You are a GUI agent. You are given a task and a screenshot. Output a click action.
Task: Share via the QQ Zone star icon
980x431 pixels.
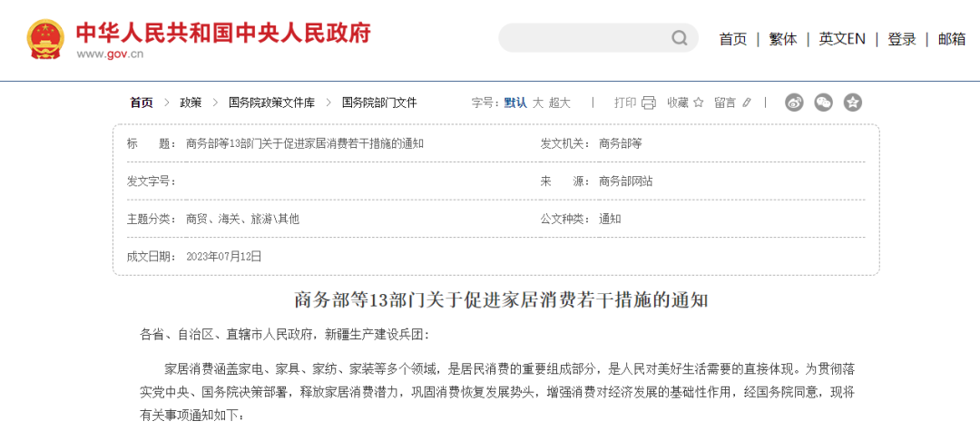coord(852,103)
